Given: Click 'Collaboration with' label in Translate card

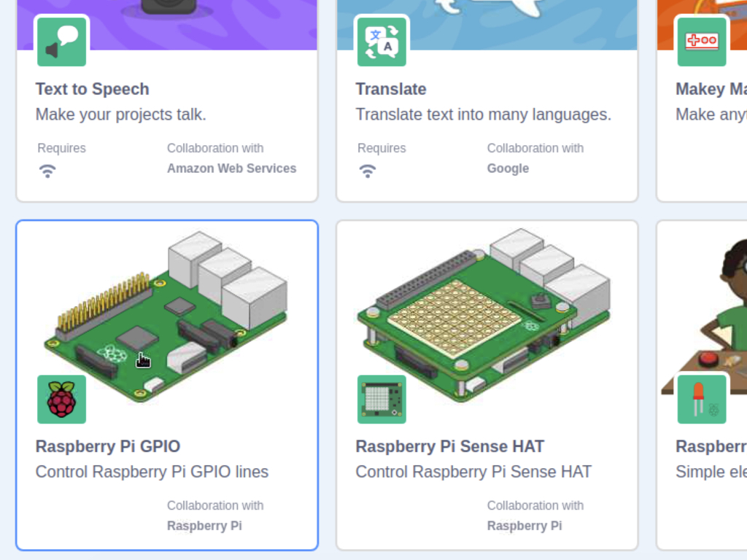Looking at the screenshot, I should click(x=535, y=148).
